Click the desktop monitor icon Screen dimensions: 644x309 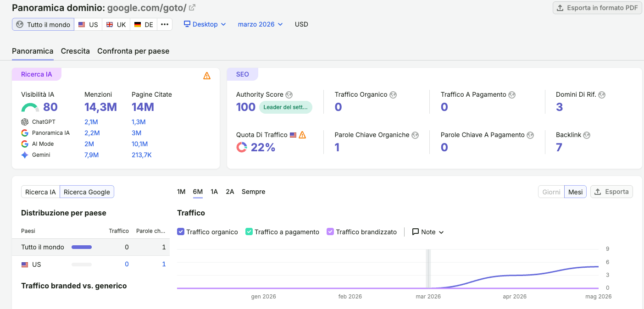[187, 24]
